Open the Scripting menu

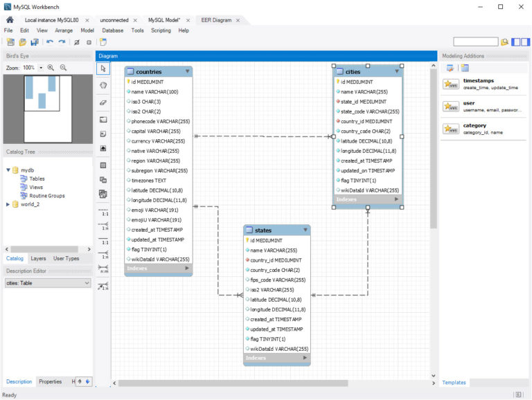[161, 30]
